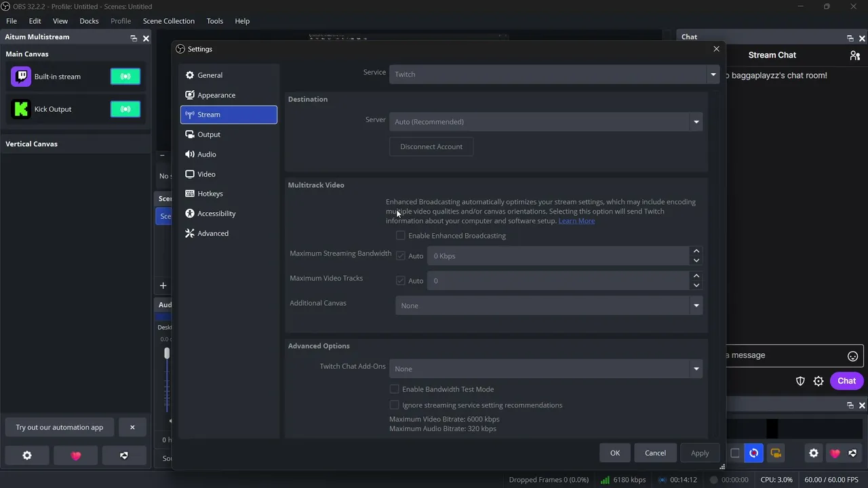Click the bottom right Aitum logo icon
This screenshot has width=868, height=488.
pos(853,453)
